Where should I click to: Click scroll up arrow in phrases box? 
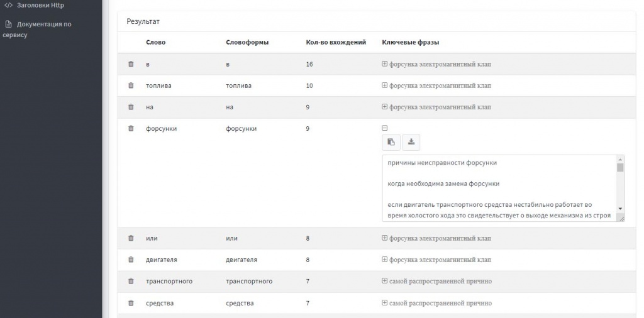click(620, 159)
